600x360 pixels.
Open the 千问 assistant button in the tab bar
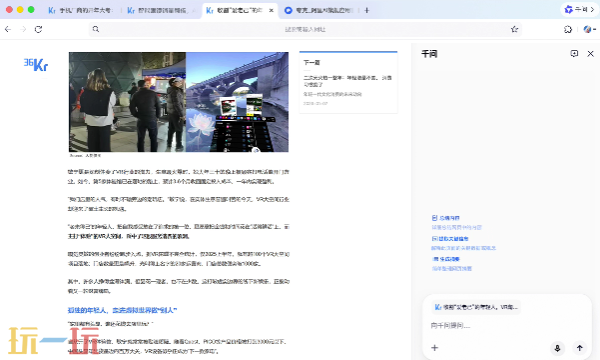(x=580, y=10)
